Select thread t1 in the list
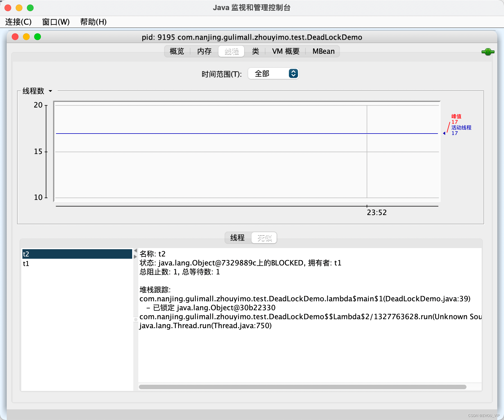This screenshot has height=420, width=504. (77, 263)
